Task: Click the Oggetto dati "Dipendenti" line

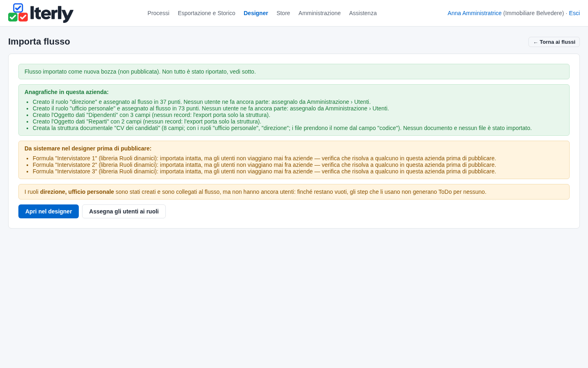Action: pyautogui.click(x=151, y=115)
